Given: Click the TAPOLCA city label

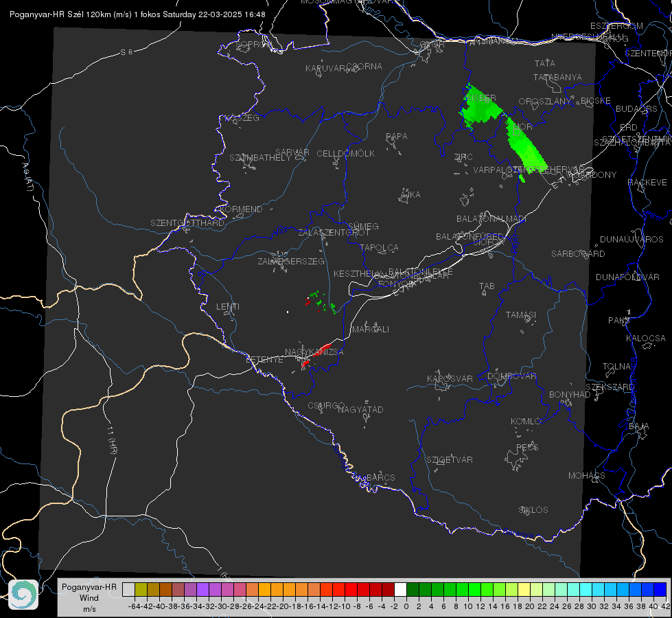Looking at the screenshot, I should point(380,248).
